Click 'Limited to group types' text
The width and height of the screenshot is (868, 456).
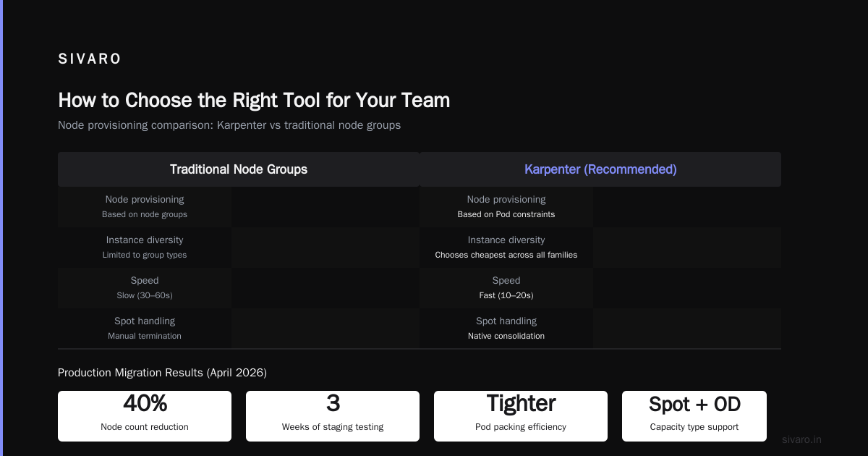pyautogui.click(x=145, y=255)
